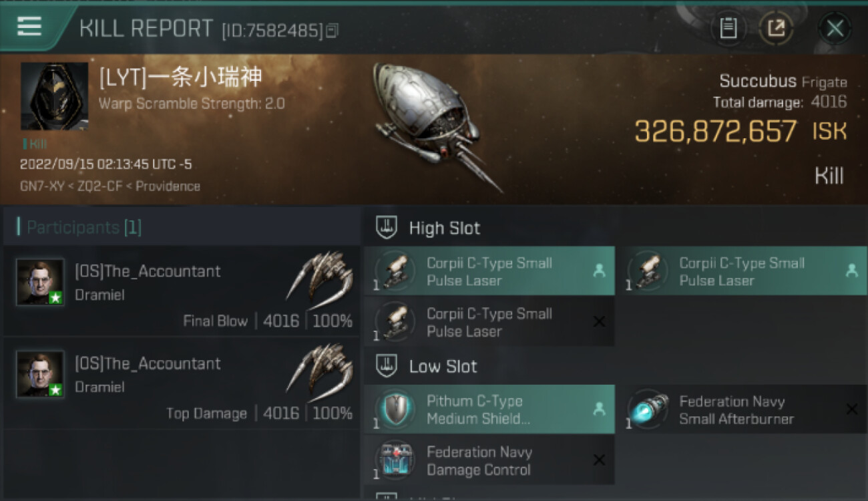
Task: Close the kill report window
Action: pos(835,28)
